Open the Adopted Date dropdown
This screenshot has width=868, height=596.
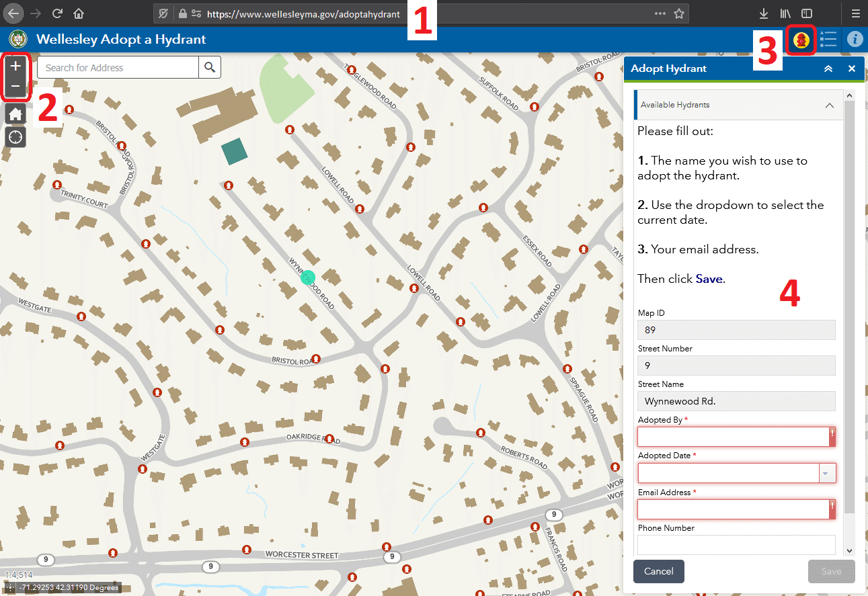[827, 474]
